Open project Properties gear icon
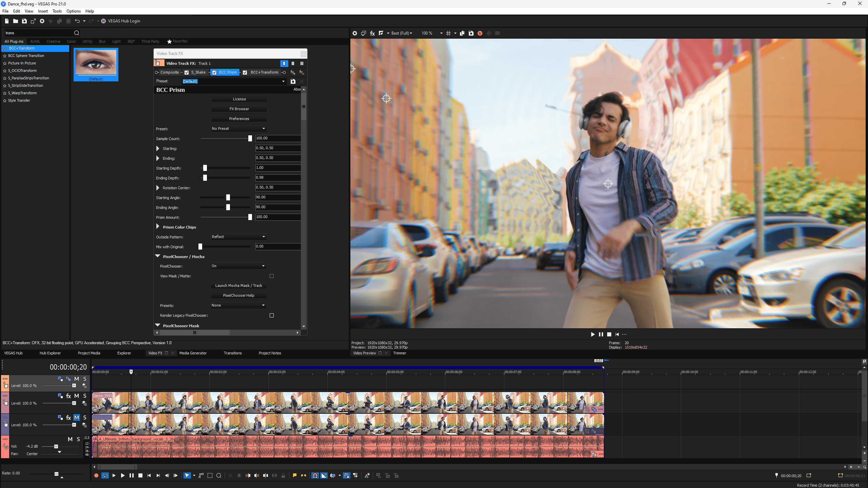868x488 pixels. 42,21
